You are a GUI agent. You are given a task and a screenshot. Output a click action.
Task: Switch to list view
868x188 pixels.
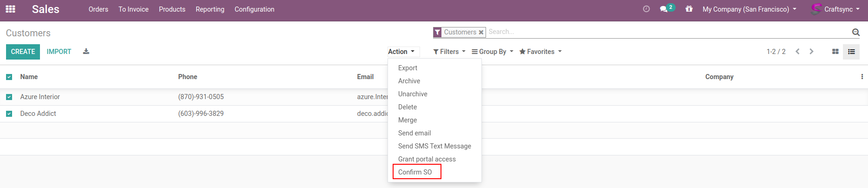pos(851,52)
